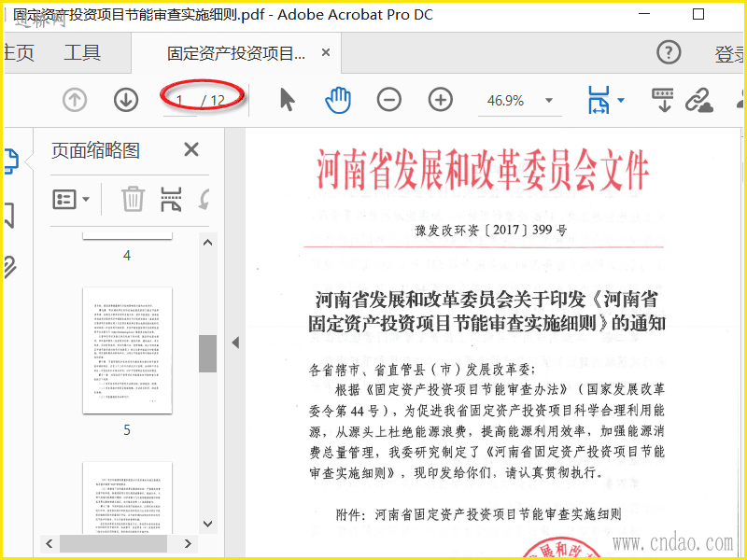Click the insert pages thumbnail icon
Image resolution: width=747 pixels, height=560 pixels.
pos(171,199)
